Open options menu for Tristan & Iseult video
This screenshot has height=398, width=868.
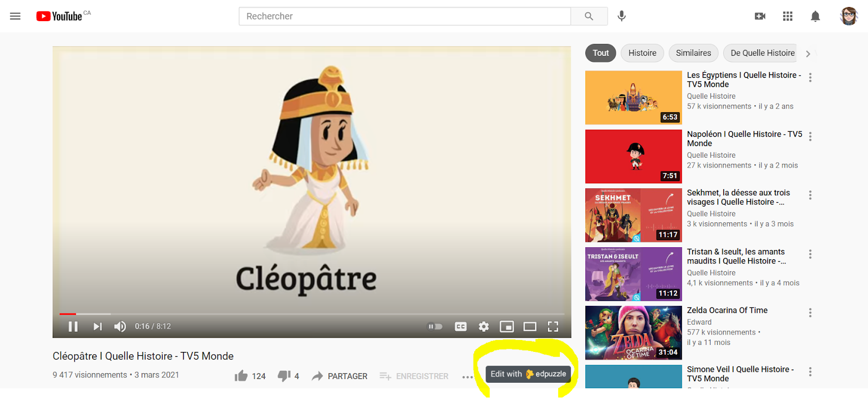tap(810, 254)
